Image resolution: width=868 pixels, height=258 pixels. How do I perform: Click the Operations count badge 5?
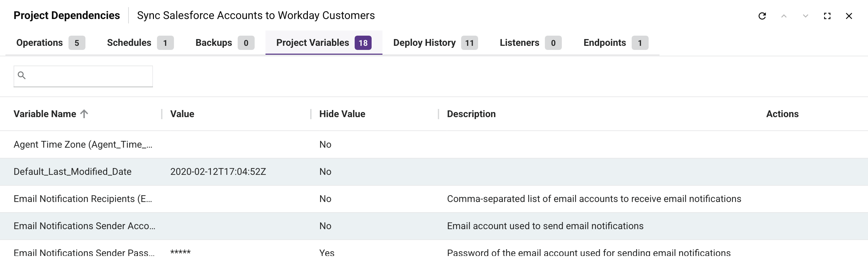point(77,43)
